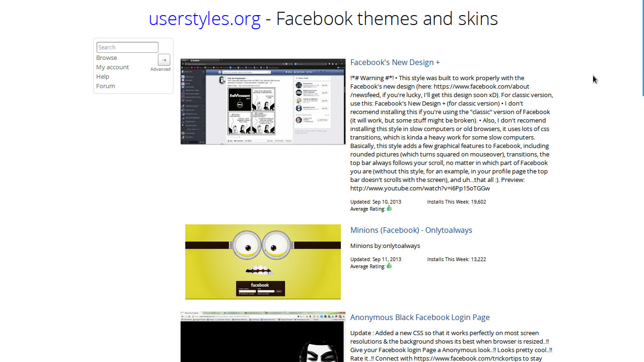View the Minions theme thumbnail

pos(263,262)
